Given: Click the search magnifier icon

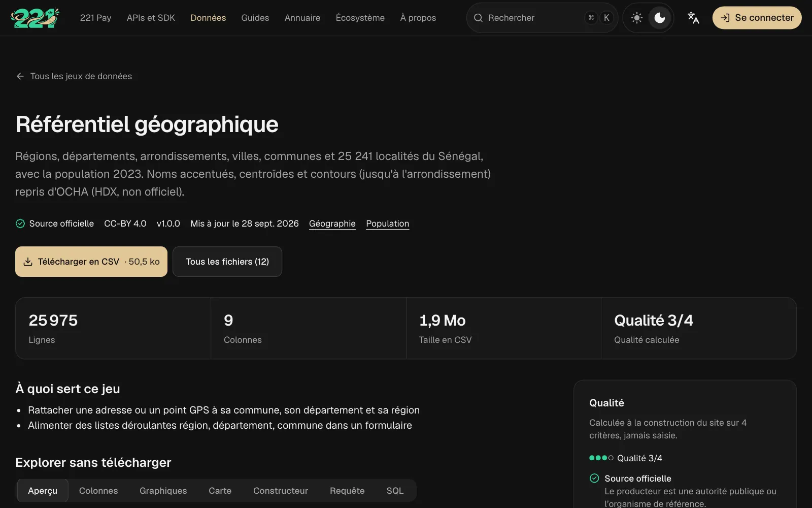Looking at the screenshot, I should coord(478,18).
